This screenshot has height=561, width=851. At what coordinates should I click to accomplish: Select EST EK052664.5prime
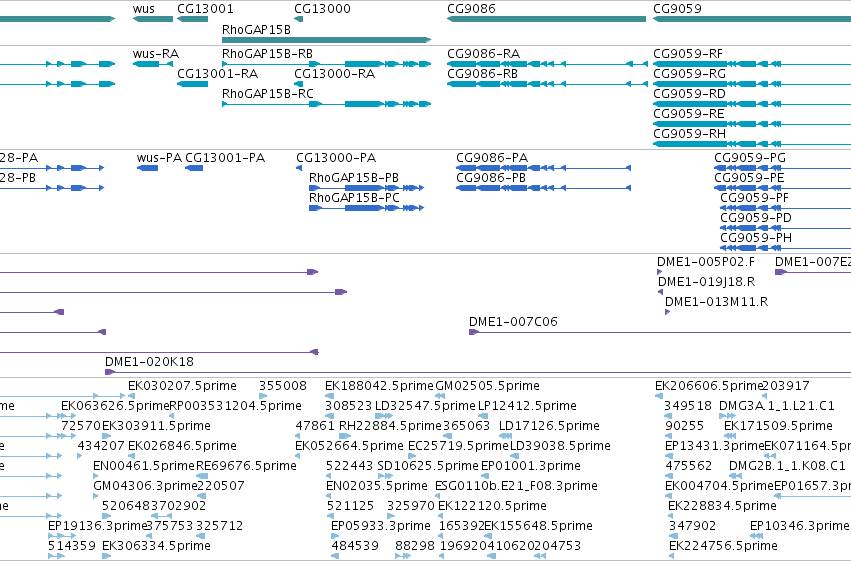[x=350, y=447]
